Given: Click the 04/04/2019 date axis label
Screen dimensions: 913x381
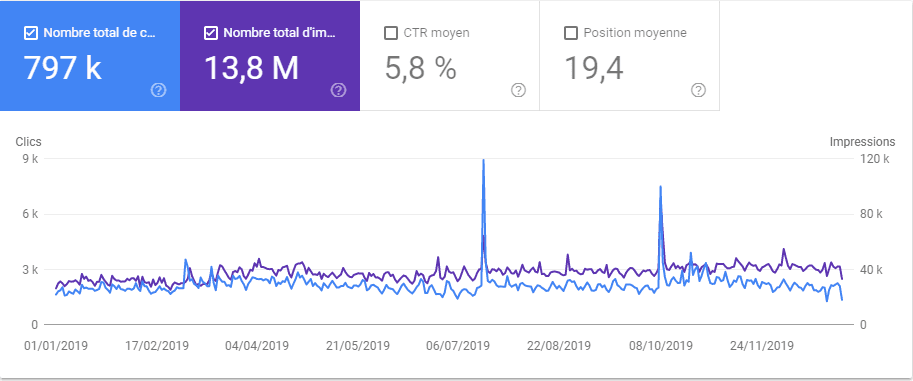Looking at the screenshot, I should (257, 346).
